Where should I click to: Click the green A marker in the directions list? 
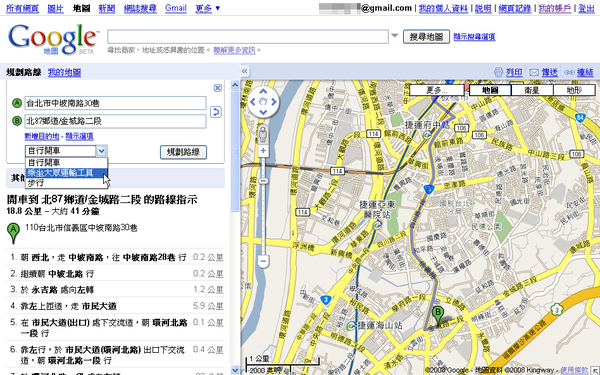(x=13, y=233)
